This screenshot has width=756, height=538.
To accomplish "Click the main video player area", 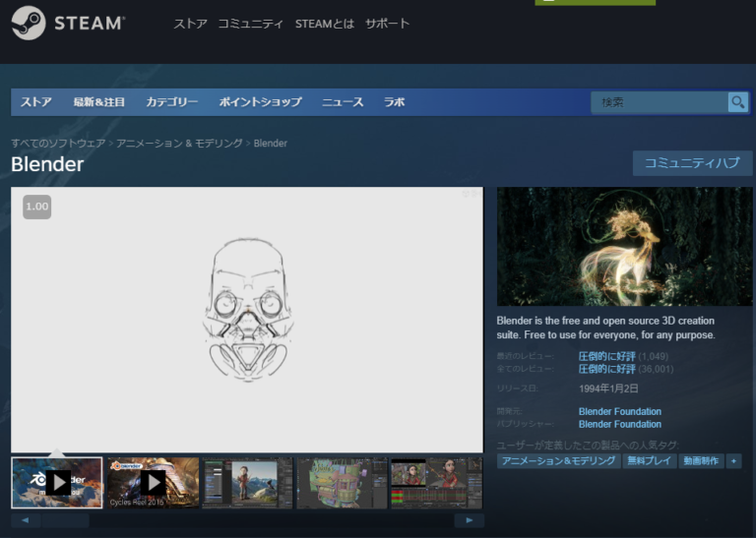I will point(247,320).
